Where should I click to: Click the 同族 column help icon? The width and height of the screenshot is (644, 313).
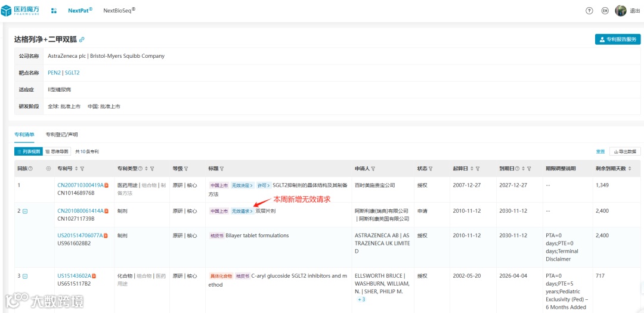click(x=30, y=168)
